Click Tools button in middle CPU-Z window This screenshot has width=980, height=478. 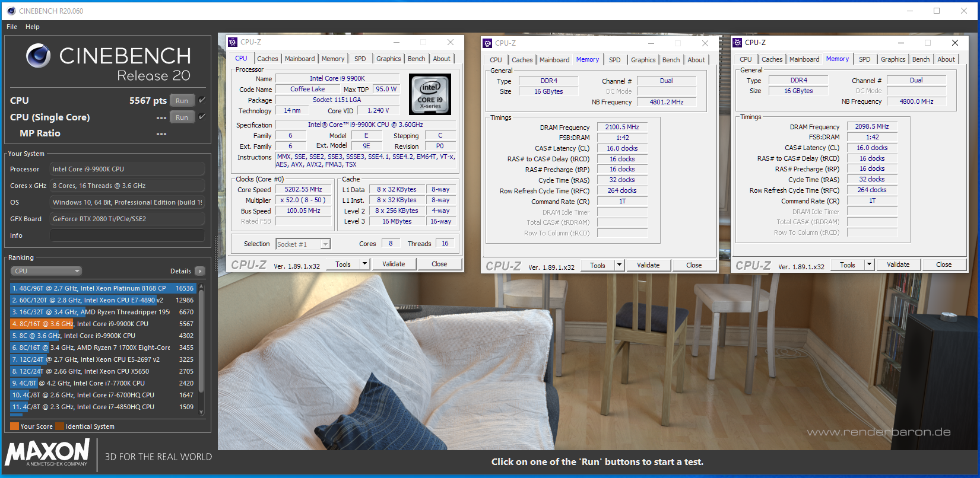(598, 265)
